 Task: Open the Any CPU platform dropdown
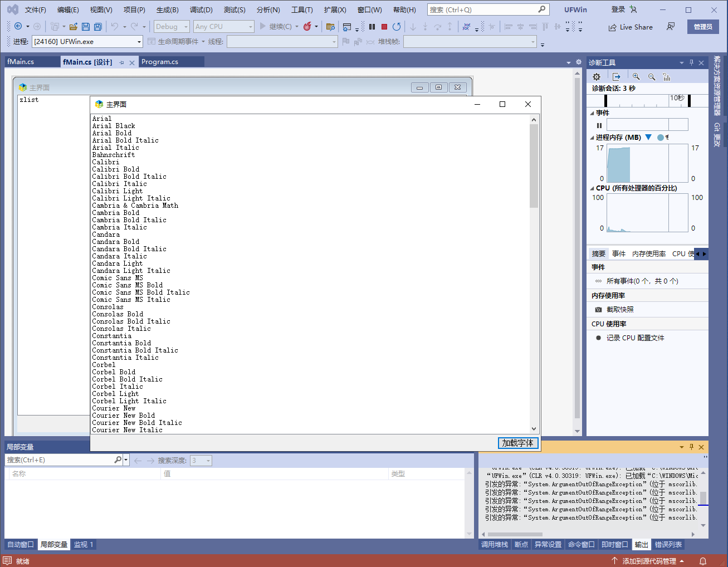coord(223,27)
